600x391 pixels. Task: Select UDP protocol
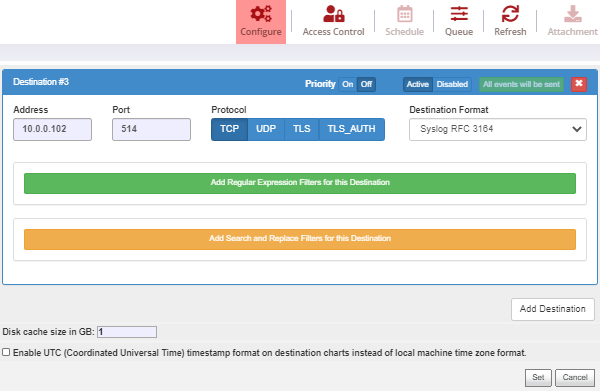tap(266, 129)
